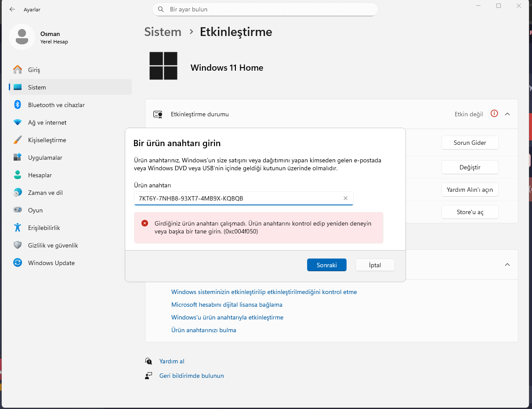Screen dimensions: 532x409
Task: Open Hesaplar in sidebar
Action: pyautogui.click(x=70, y=175)
